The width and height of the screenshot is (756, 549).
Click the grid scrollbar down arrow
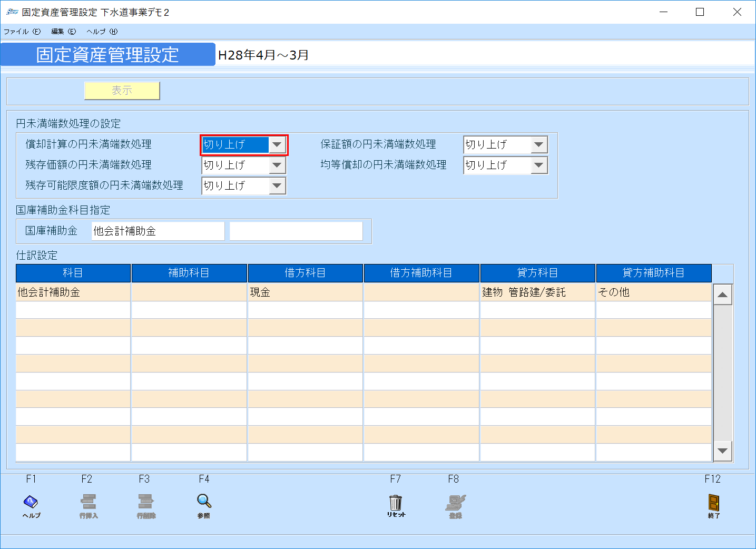pos(722,452)
